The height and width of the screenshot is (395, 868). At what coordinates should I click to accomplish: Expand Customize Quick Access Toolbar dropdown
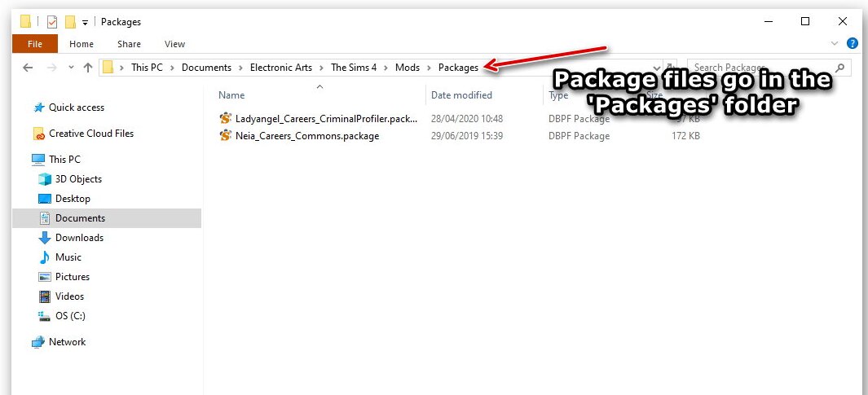pyautogui.click(x=85, y=22)
